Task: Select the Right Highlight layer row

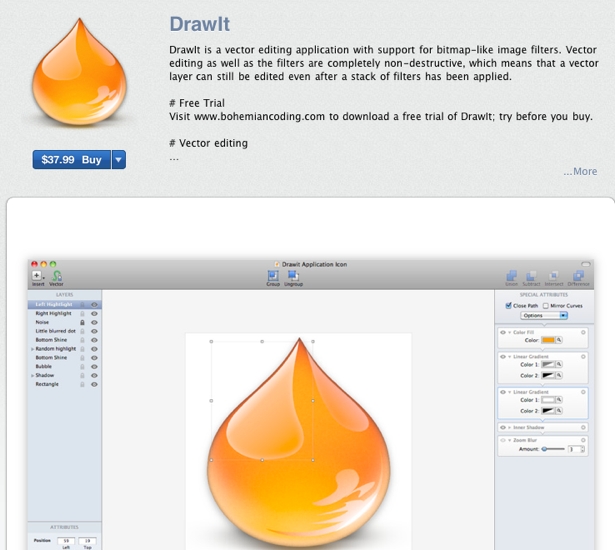Action: [x=65, y=314]
